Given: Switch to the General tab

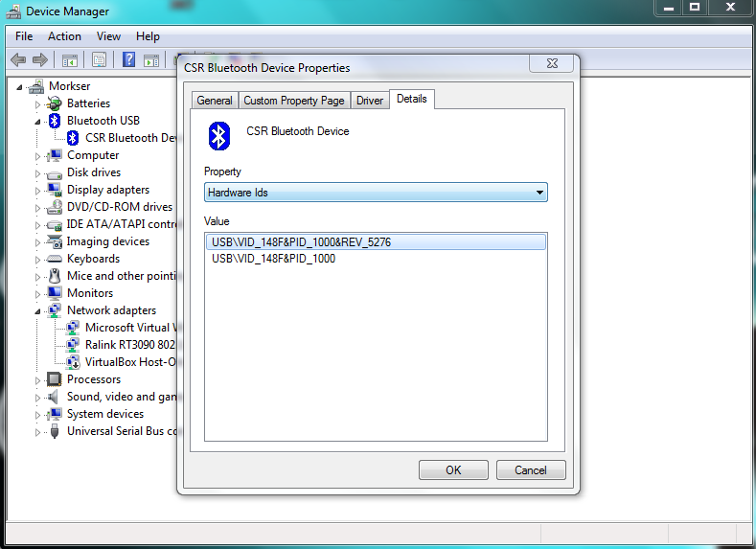Looking at the screenshot, I should 215,101.
